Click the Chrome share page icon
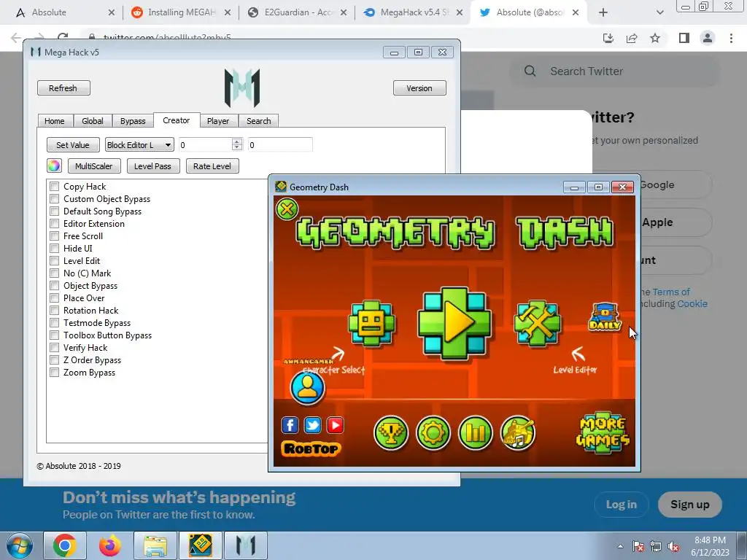 [x=632, y=38]
